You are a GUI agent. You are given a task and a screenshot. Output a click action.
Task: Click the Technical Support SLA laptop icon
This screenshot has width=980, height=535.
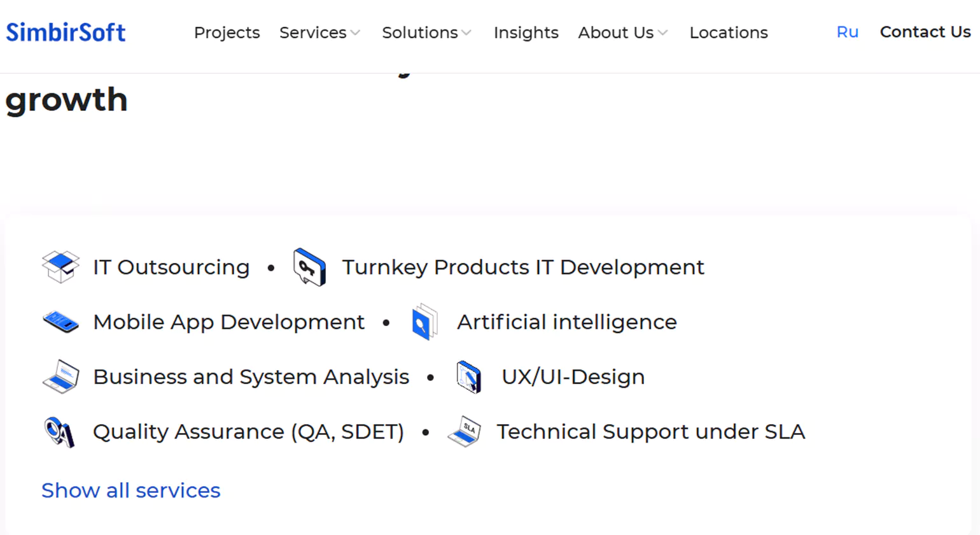pyautogui.click(x=464, y=432)
